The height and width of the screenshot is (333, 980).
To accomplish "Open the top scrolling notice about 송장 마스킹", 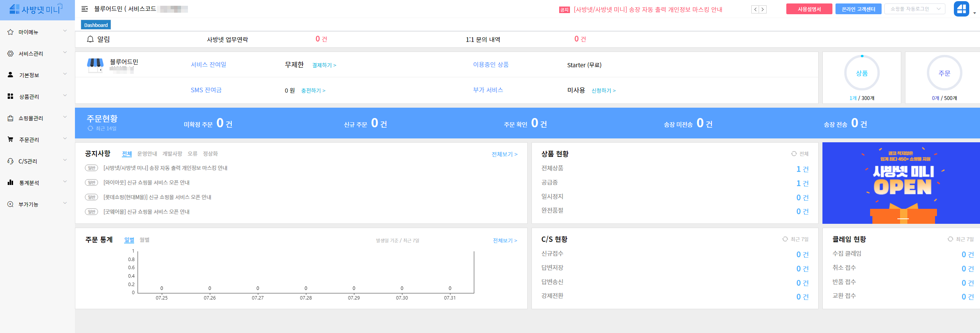I will point(648,10).
